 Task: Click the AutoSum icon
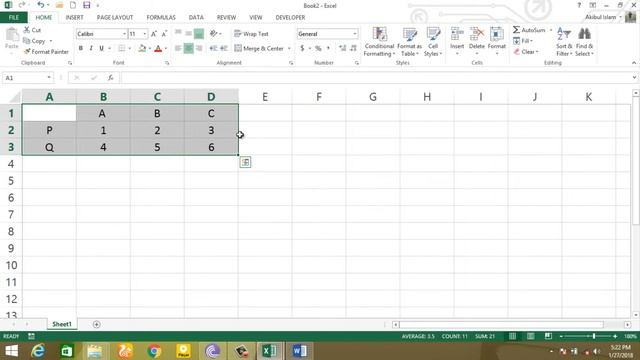pyautogui.click(x=516, y=30)
